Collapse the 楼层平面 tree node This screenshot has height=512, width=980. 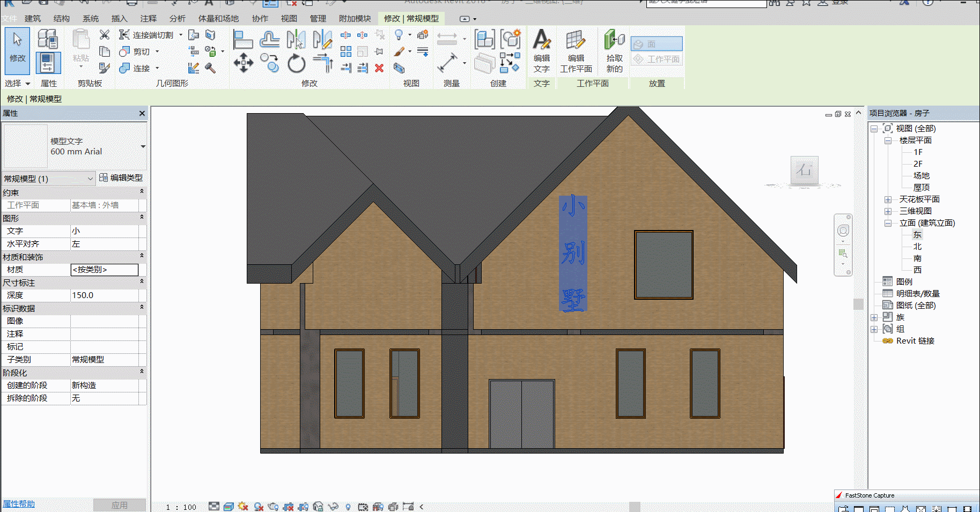click(888, 140)
